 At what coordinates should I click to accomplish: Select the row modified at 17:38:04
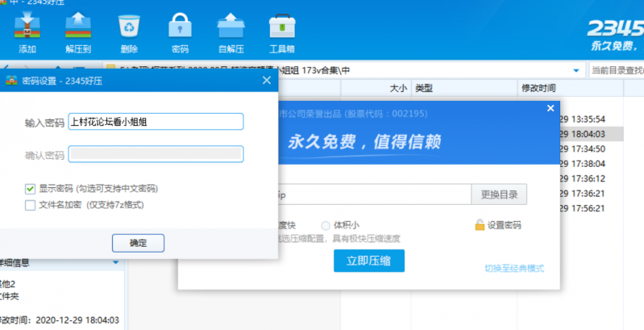tap(592, 164)
